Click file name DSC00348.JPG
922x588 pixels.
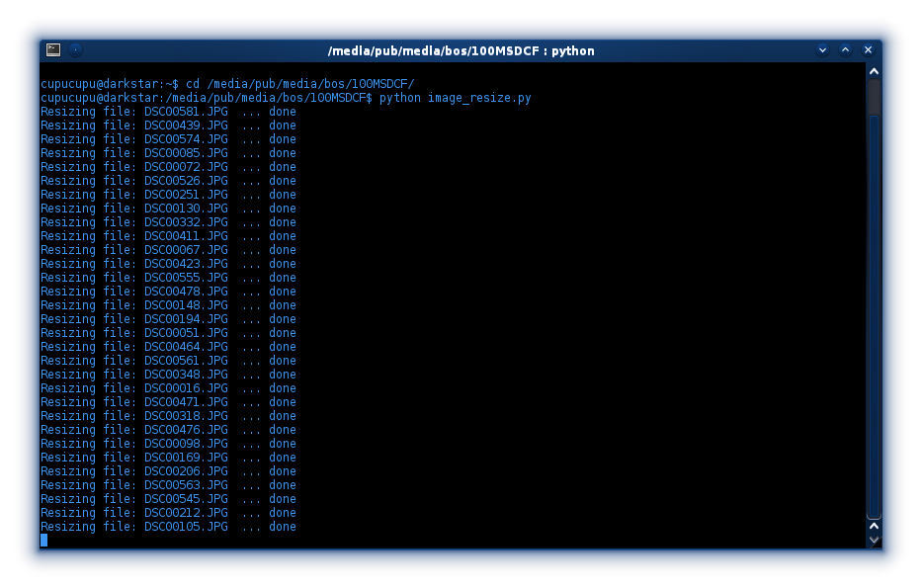(186, 375)
